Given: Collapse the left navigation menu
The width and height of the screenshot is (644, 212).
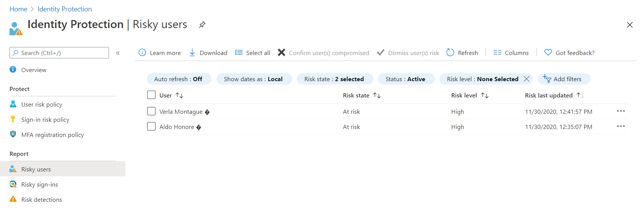Looking at the screenshot, I should pos(118,53).
